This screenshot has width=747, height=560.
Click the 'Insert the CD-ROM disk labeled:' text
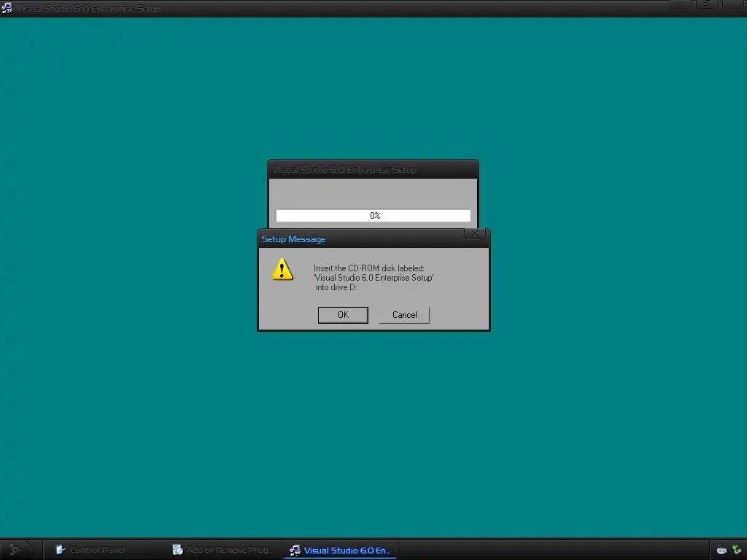[368, 268]
